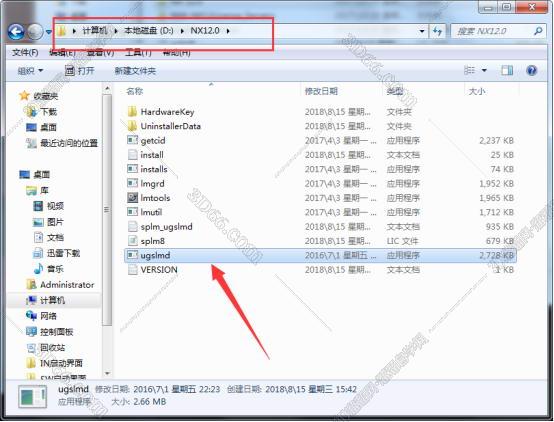
Task: Open 视频 library in sidebar
Action: (49, 206)
